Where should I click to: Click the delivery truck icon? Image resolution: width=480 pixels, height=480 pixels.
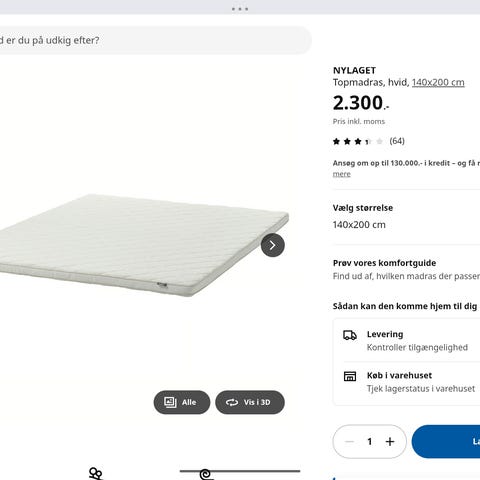click(350, 335)
